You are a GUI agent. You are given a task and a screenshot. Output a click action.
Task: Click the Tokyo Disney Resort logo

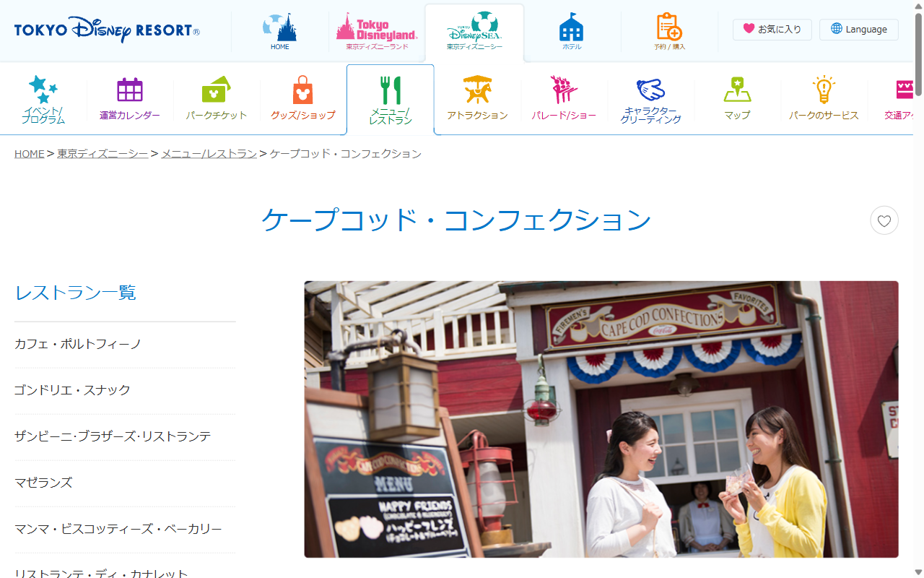pos(107,30)
